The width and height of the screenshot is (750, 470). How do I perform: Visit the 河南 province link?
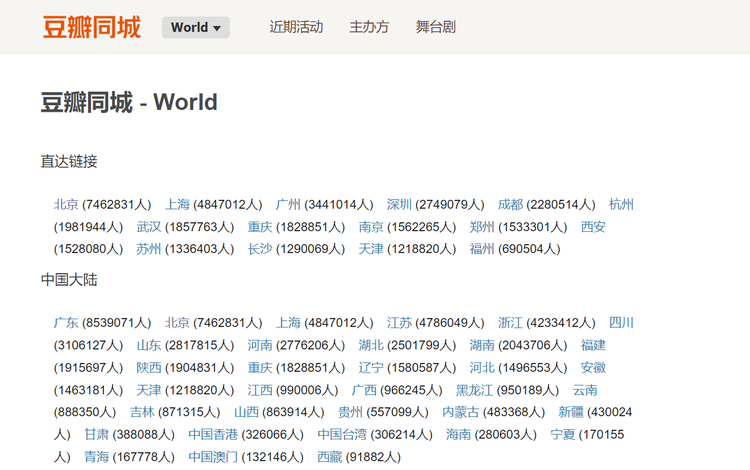point(260,345)
